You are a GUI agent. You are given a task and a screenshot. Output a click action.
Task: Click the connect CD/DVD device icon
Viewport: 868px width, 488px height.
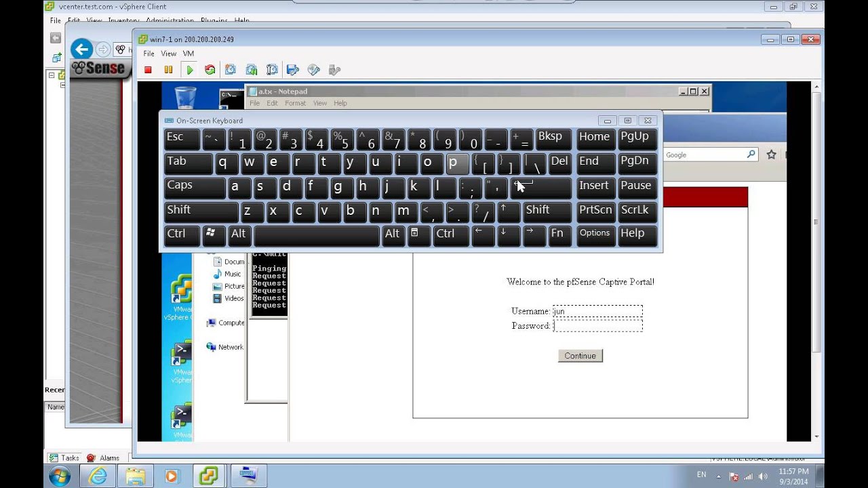pyautogui.click(x=313, y=70)
